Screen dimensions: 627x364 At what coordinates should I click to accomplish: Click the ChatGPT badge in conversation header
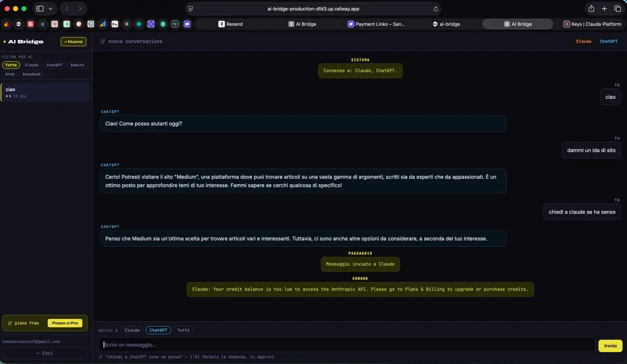pos(609,41)
